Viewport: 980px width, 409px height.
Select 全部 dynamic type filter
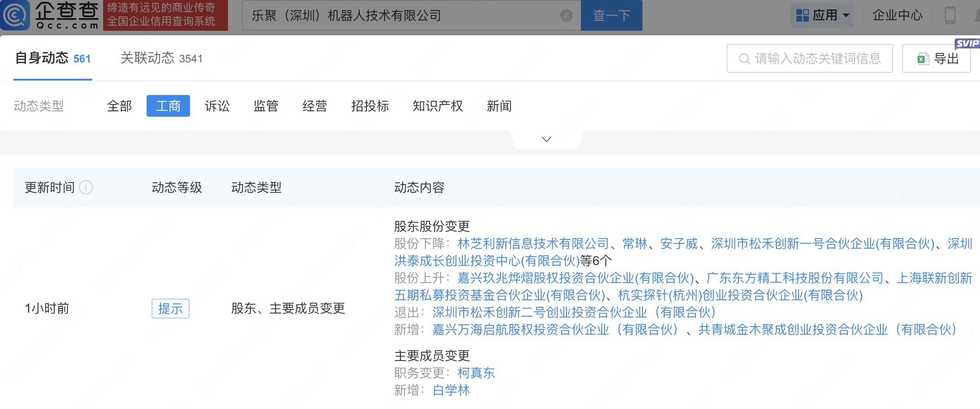(119, 106)
